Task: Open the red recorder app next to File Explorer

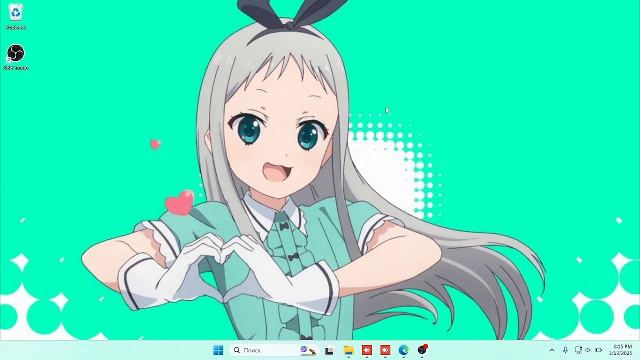Action: pos(367,350)
